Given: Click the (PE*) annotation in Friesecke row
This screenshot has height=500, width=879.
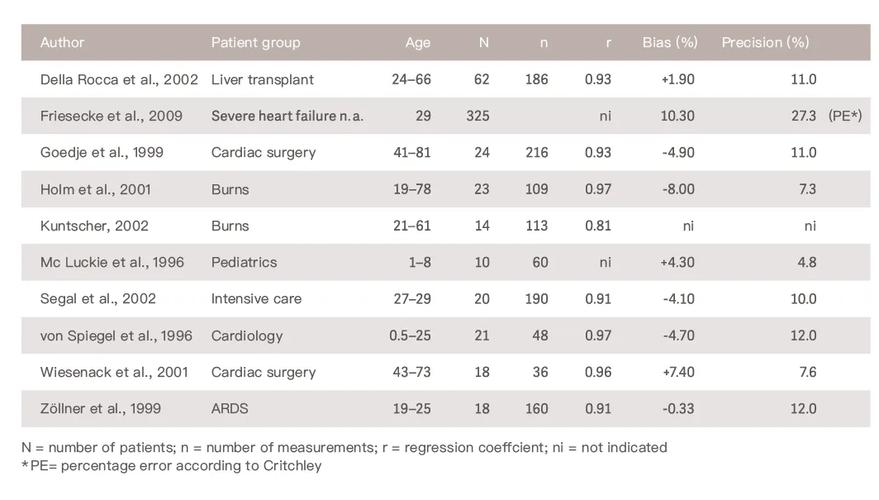Looking at the screenshot, I should pyautogui.click(x=844, y=116).
